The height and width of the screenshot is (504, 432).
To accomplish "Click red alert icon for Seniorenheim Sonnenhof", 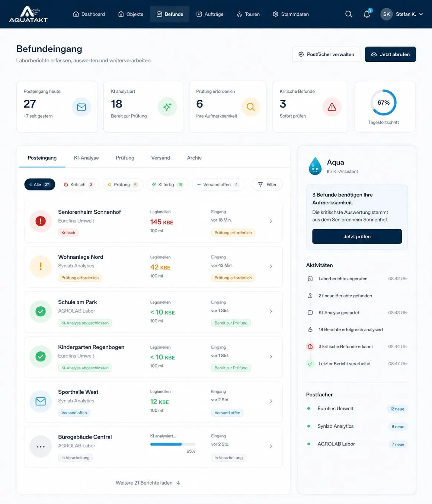I will click(41, 221).
